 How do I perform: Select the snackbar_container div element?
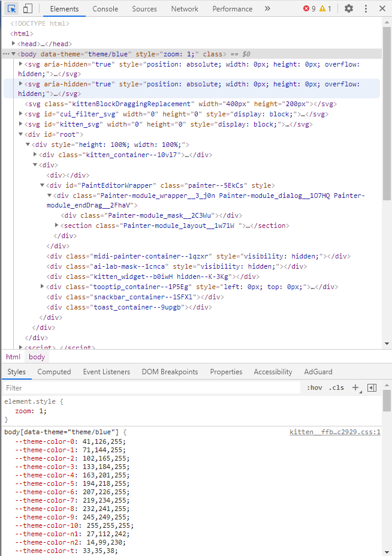tap(135, 297)
